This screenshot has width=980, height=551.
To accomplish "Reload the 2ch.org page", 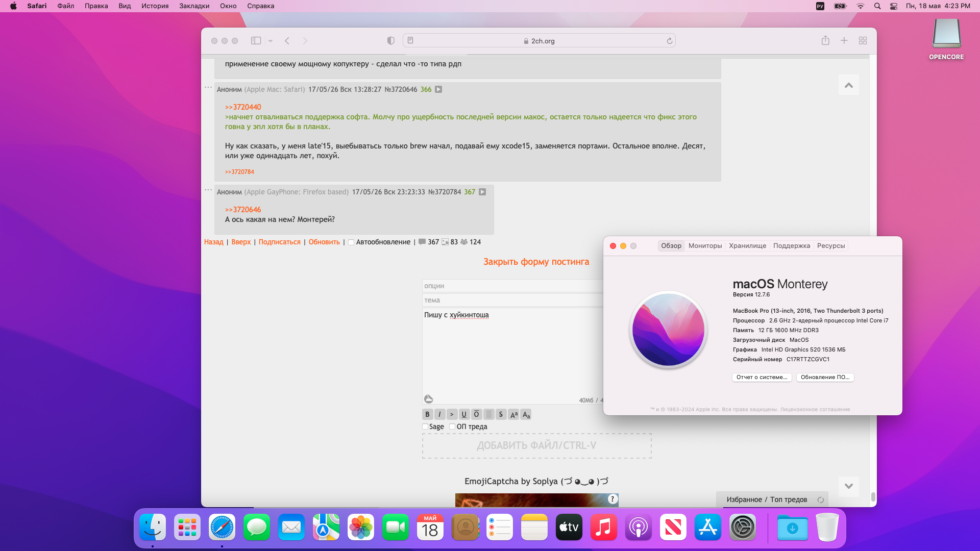I will [670, 41].
